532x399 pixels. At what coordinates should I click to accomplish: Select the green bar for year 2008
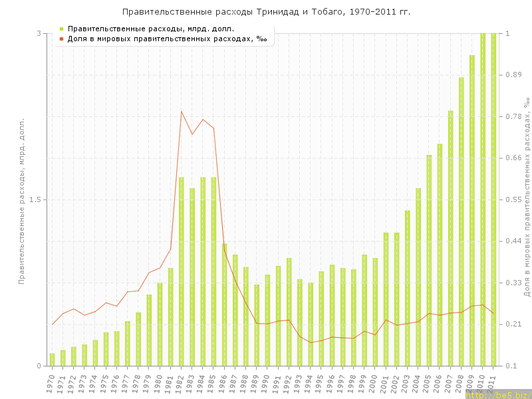point(461,221)
